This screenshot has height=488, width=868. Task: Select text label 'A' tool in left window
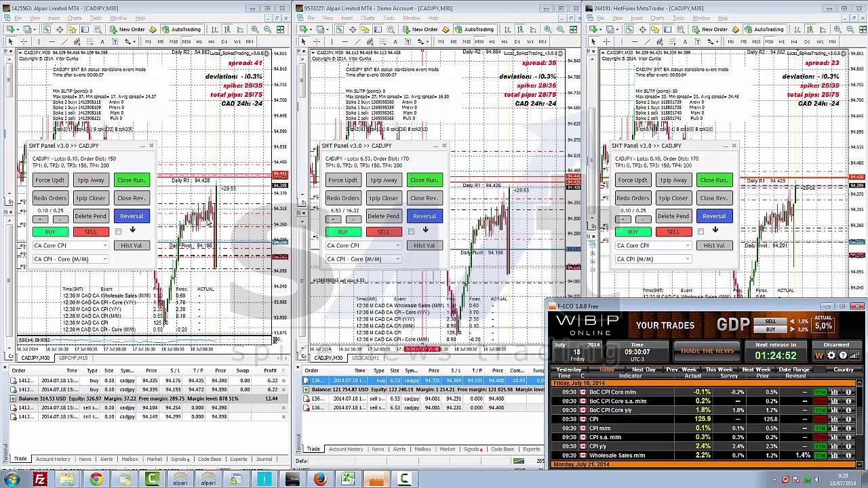[x=102, y=41]
